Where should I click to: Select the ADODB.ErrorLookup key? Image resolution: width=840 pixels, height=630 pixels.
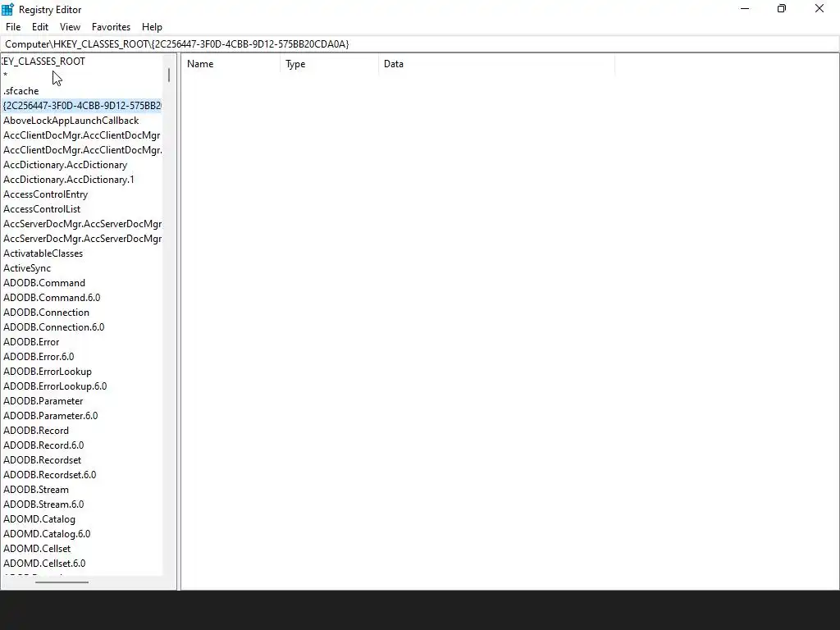47,372
